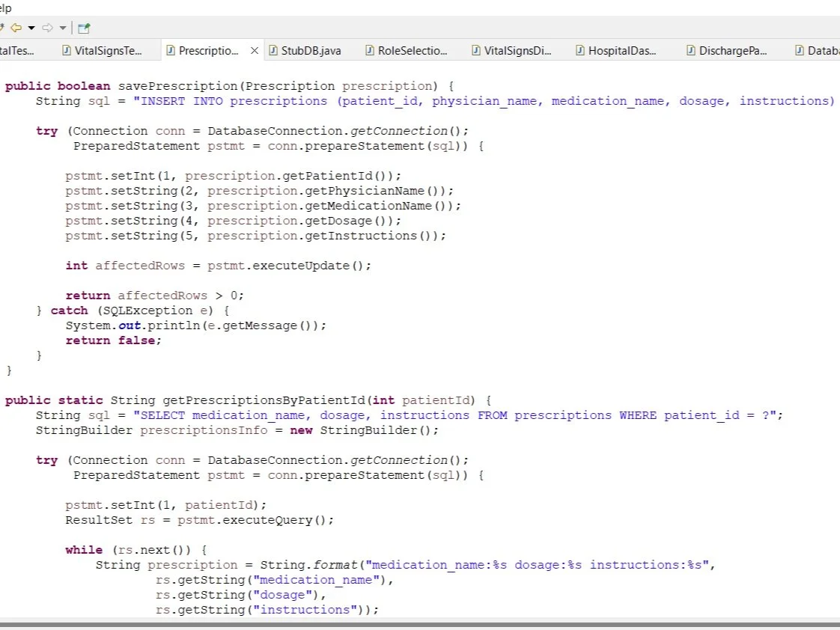Screen dimensions: 840x630
Task: Click the "return false;" statement
Action: tap(114, 341)
